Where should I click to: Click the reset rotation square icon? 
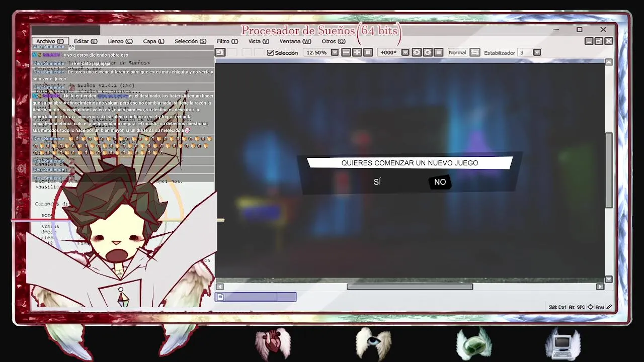click(439, 53)
